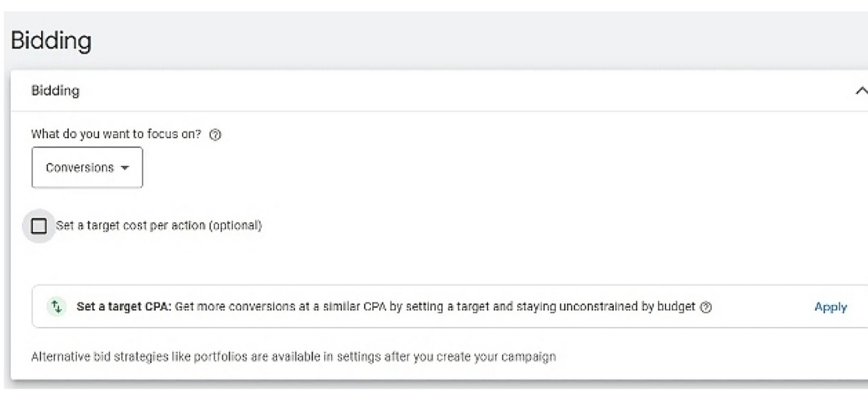The image size is (868, 410).
Task: Click help icon beside focus question
Action: coord(215,135)
